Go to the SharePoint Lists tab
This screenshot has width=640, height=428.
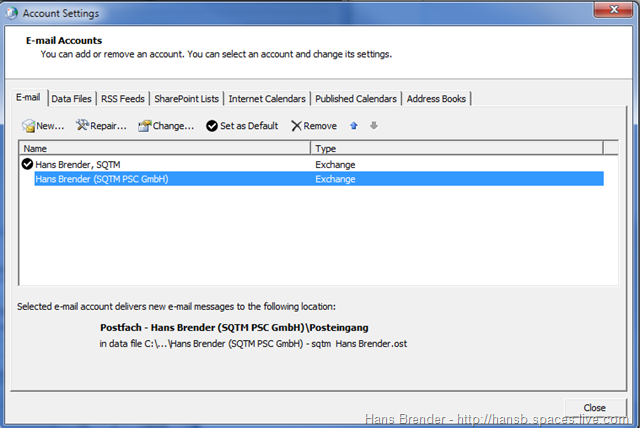pos(187,99)
